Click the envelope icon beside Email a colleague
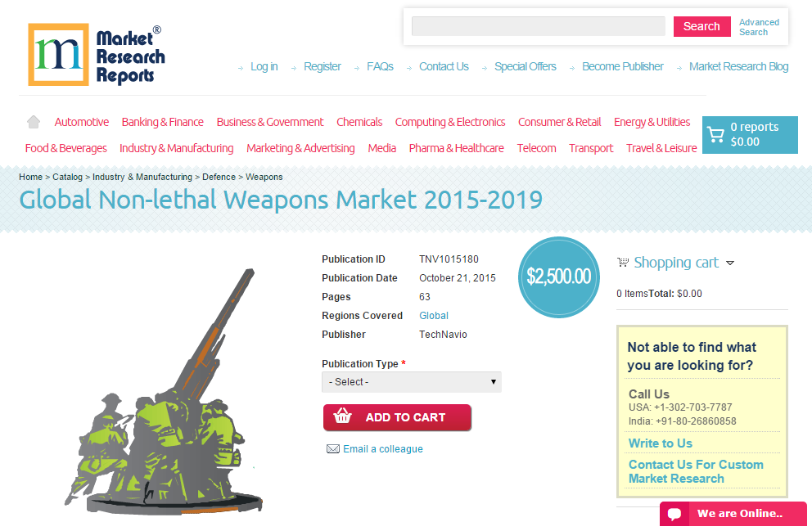This screenshot has width=812, height=531. pyautogui.click(x=333, y=448)
